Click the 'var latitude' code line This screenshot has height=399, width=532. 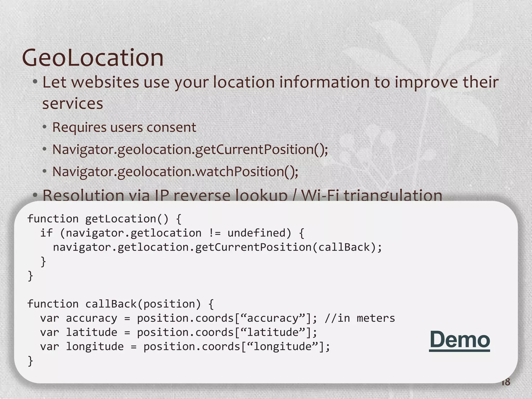[x=178, y=332]
